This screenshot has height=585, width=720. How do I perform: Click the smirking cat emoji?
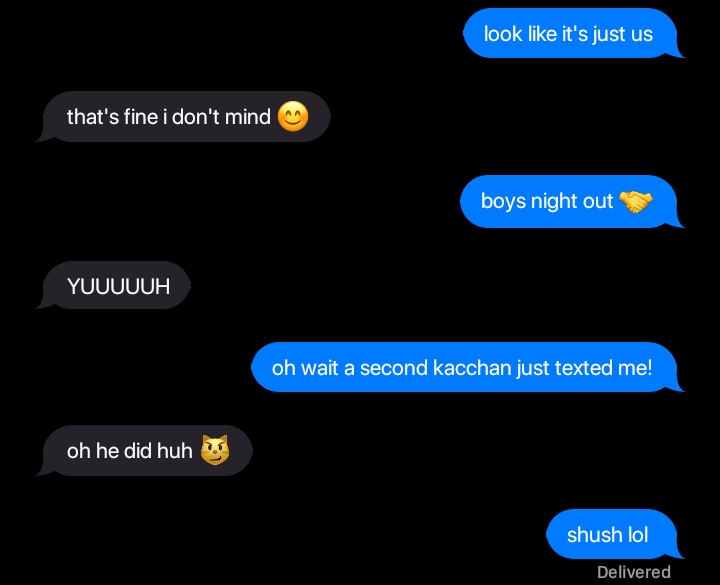pos(215,450)
